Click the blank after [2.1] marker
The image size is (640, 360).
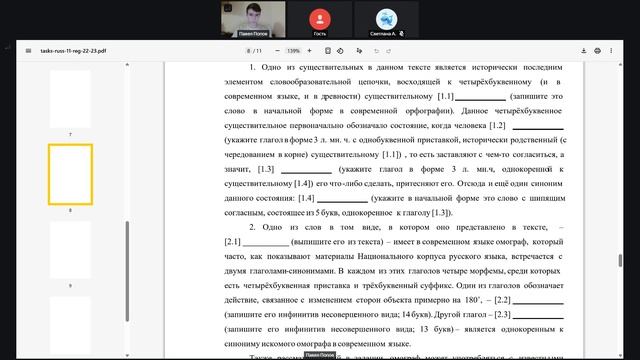(266, 244)
